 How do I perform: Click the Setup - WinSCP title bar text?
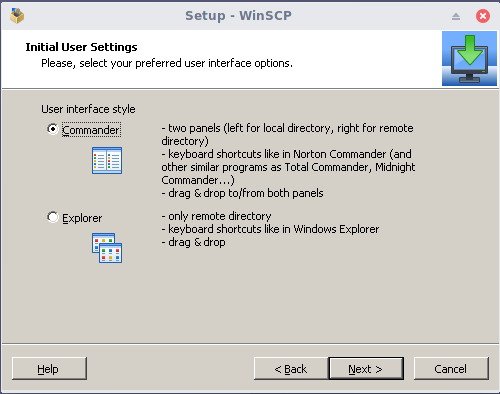[238, 16]
